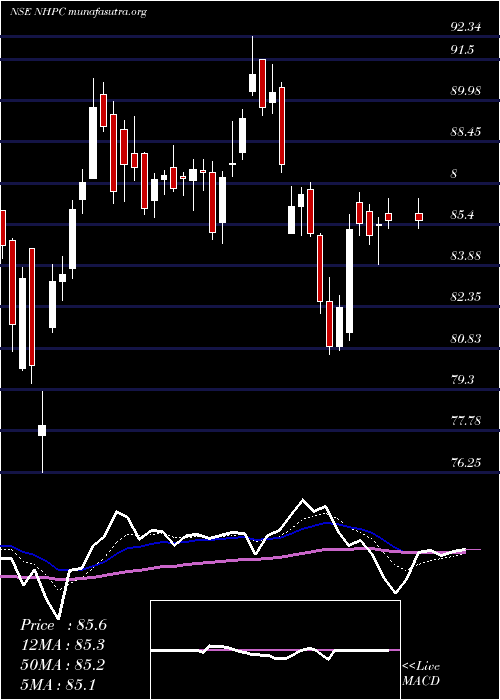Click the 89.98 price axis label
The height and width of the screenshot is (700, 500).
tap(466, 91)
